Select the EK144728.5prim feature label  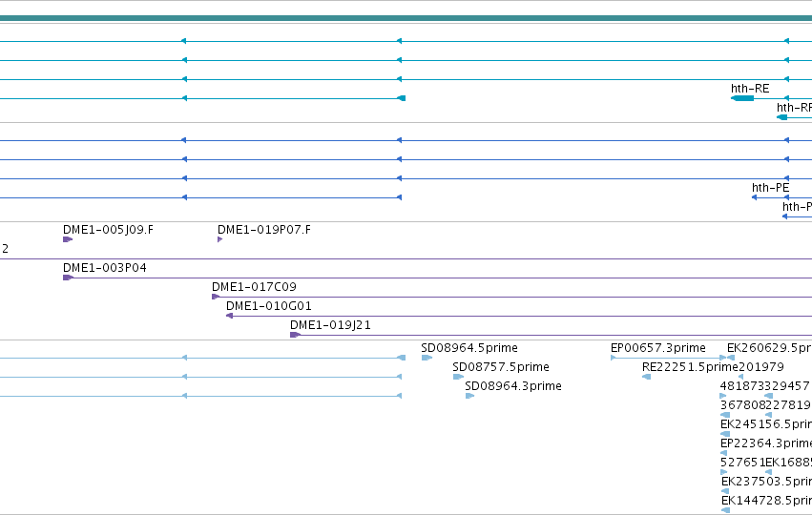(x=766, y=501)
